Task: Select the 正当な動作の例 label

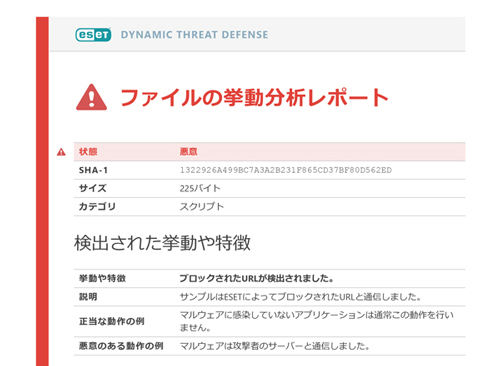Action: (112, 321)
